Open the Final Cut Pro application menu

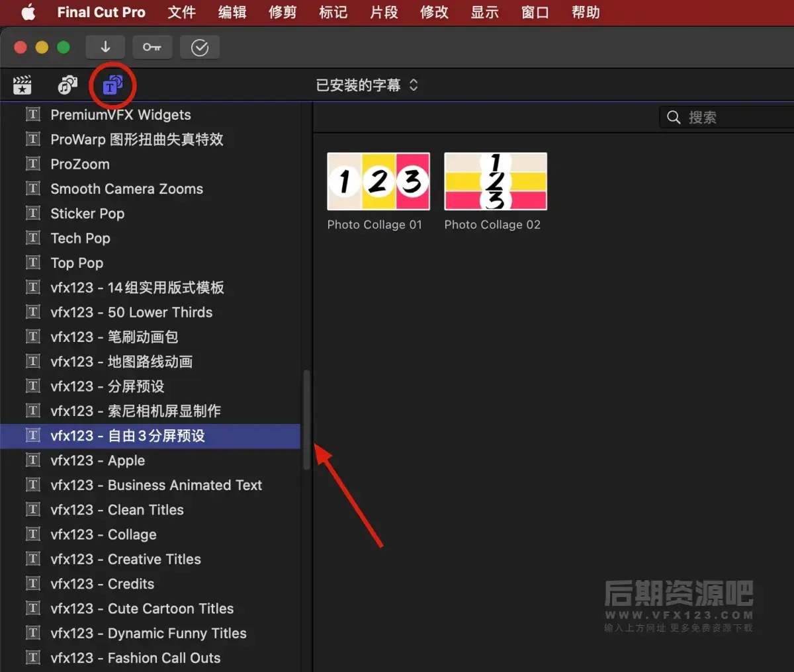pos(101,13)
